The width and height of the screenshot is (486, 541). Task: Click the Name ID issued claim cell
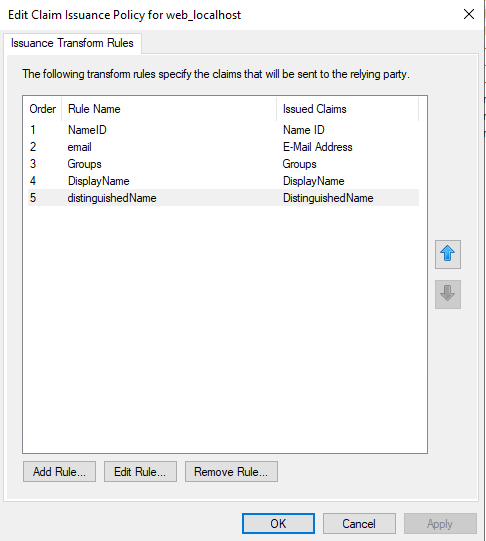304,130
